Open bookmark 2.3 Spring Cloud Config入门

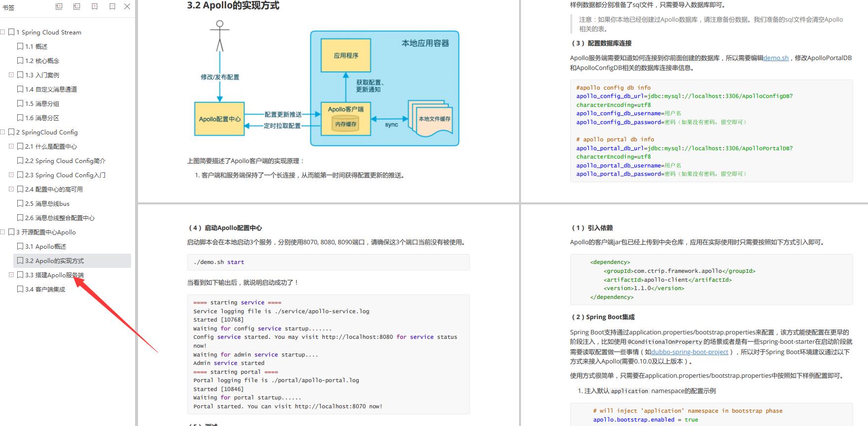coord(66,175)
